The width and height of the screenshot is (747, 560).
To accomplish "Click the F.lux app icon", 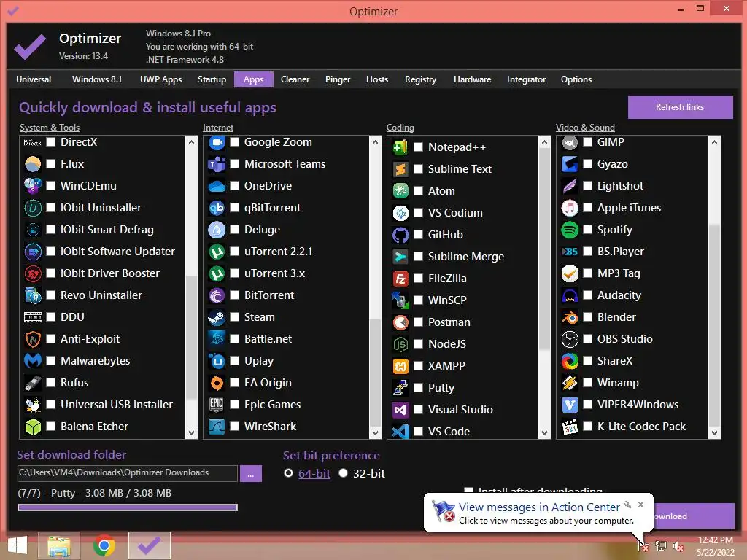I will coord(33,164).
